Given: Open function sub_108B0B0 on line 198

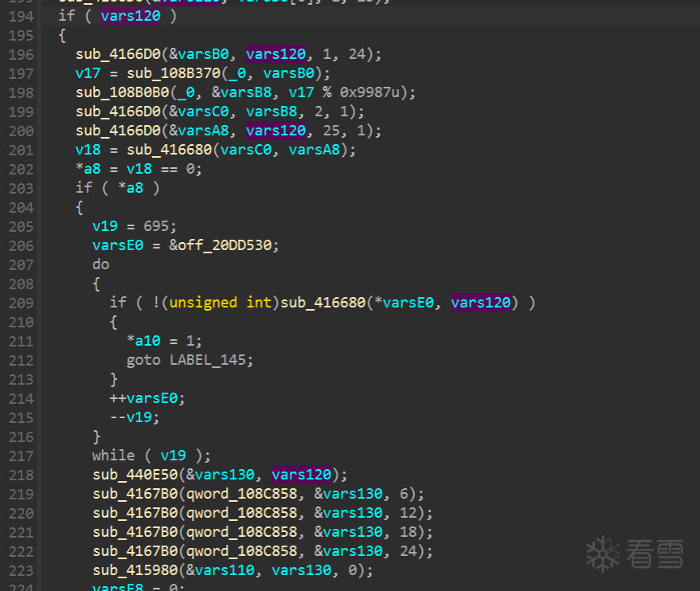Looking at the screenshot, I should pos(122,92).
